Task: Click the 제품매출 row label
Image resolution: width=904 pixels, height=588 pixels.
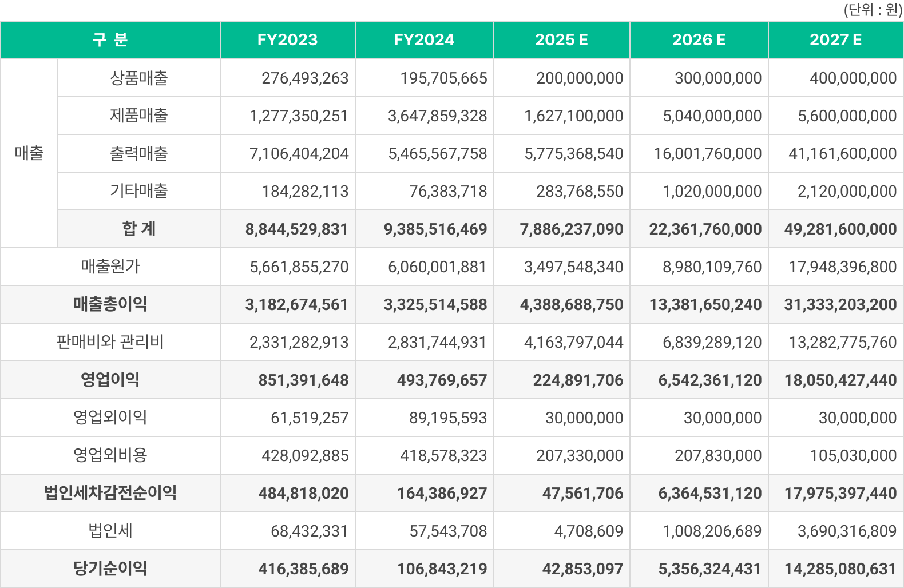Action: [139, 116]
